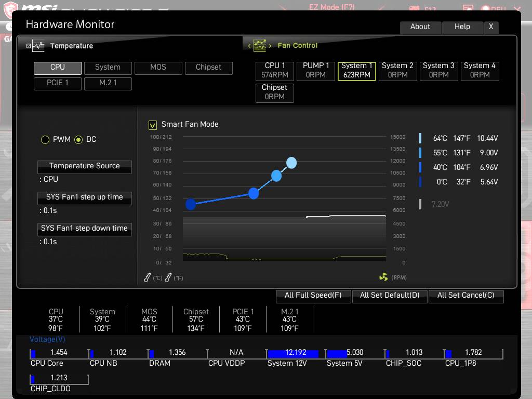Click EZ Mode (F7) in background BIOS window
This screenshot has width=532, height=399.
(x=331, y=7)
